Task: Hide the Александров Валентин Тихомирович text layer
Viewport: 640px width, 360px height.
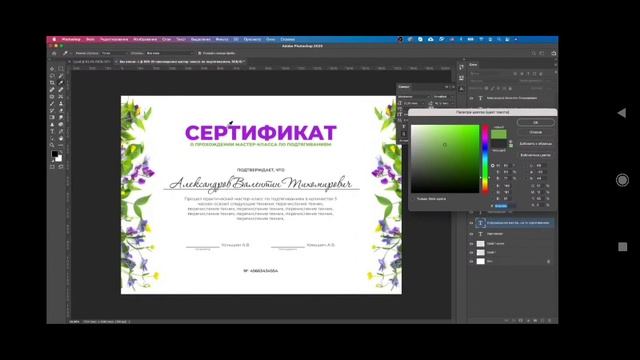Action: click(471, 98)
